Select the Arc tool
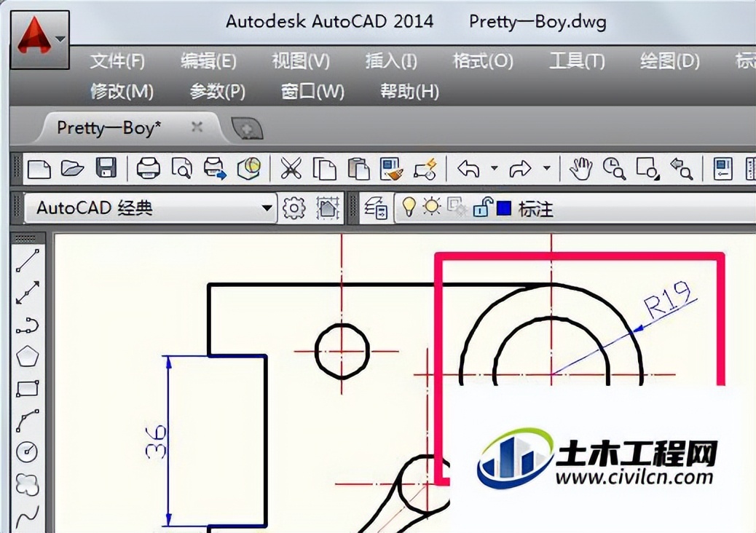This screenshot has height=533, width=756. 28,420
